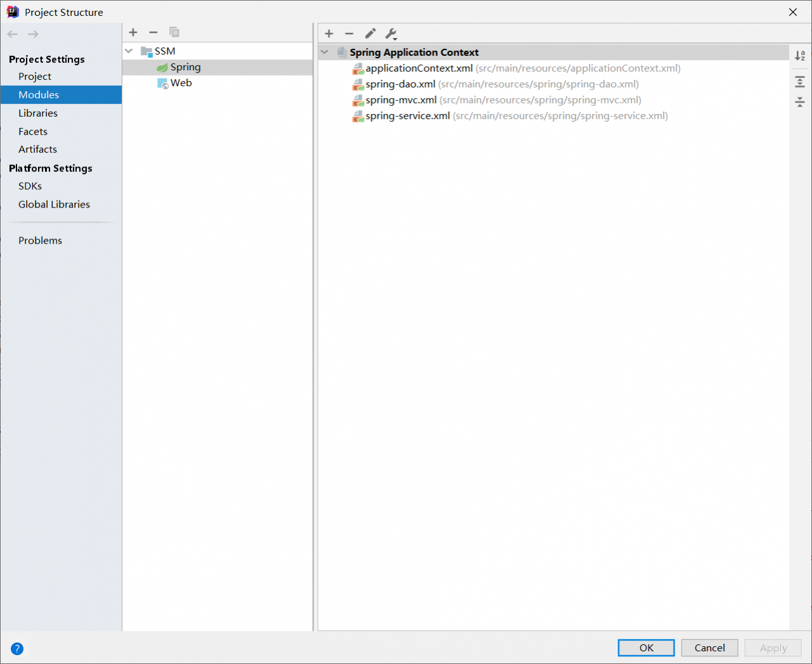The image size is (812, 664).
Task: Click the OK button
Action: 646,648
